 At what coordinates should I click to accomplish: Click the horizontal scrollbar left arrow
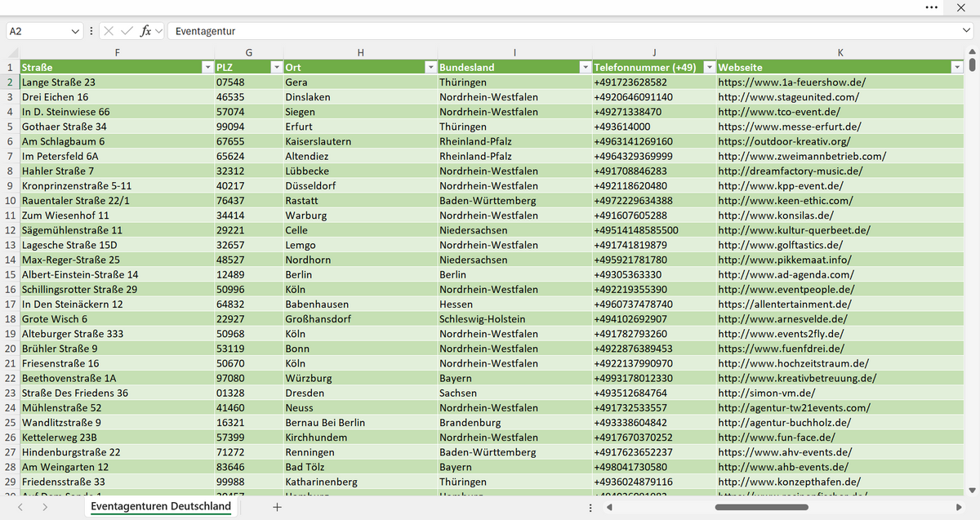click(x=611, y=508)
